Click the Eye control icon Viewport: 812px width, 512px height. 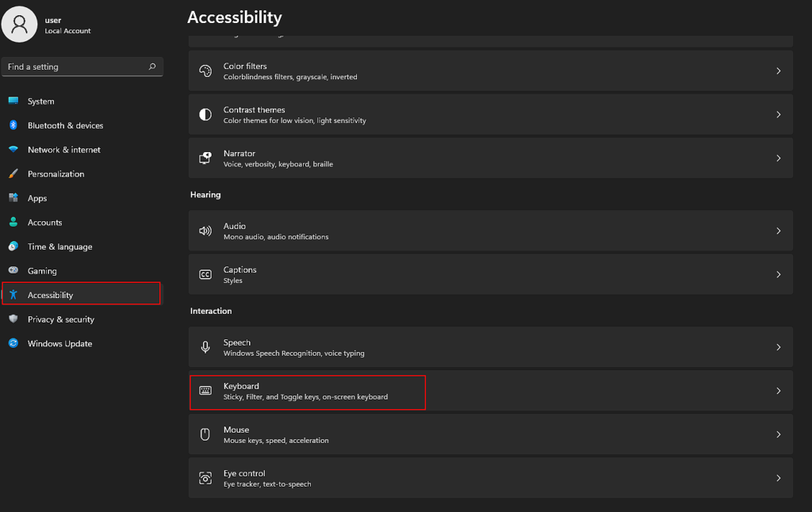tap(205, 477)
